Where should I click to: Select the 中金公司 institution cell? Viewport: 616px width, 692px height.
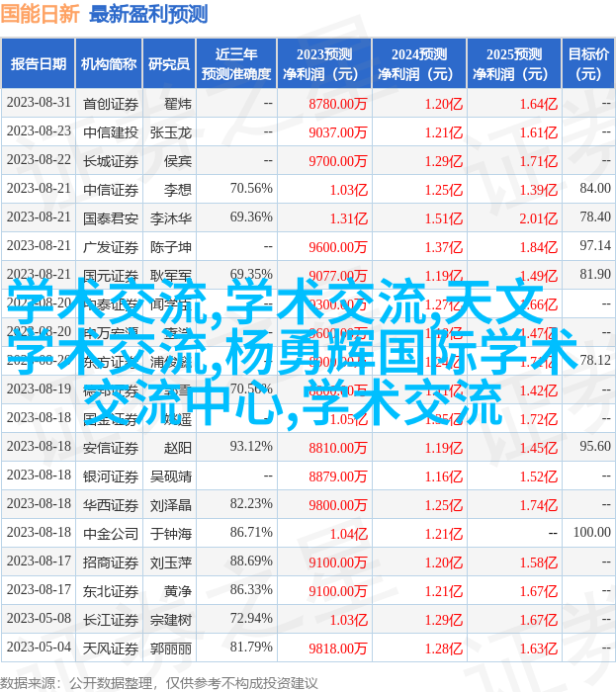coord(111,535)
